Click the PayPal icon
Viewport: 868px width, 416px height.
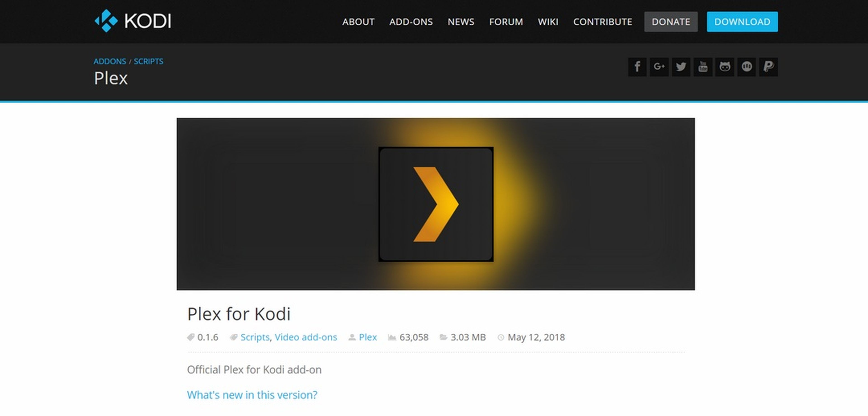769,67
